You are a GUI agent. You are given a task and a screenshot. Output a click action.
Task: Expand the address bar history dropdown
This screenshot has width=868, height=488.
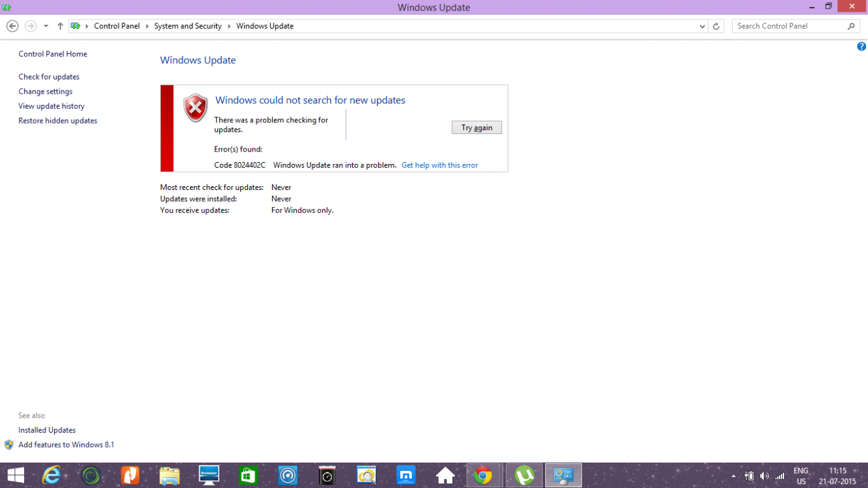coord(702,26)
